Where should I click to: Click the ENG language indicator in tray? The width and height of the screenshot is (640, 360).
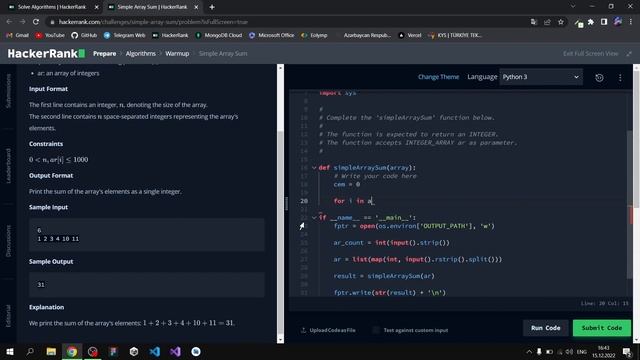[582, 351]
